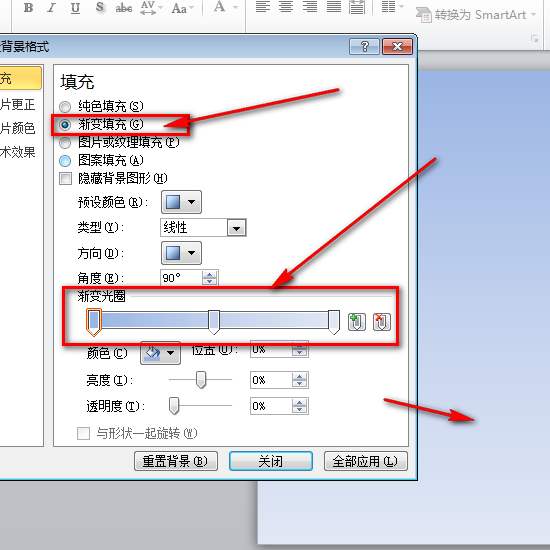Center text in the ribbon
The image size is (550, 550).
(286, 7)
